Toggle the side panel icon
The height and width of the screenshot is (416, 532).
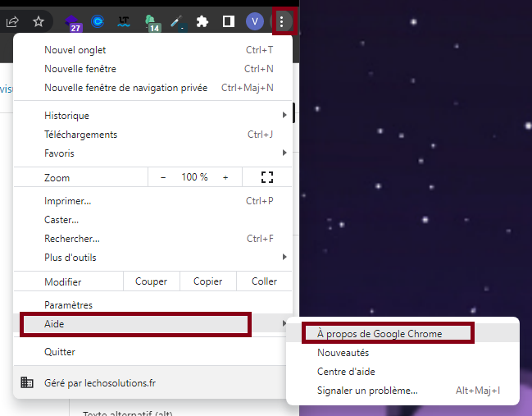click(229, 21)
